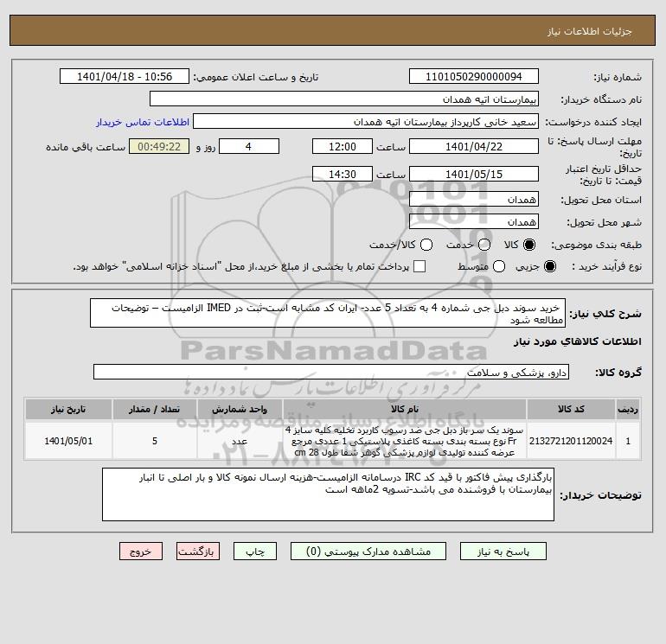Image resolution: width=666 pixels, height=644 pixels.
Task: Click the شهر محل تحویل field همدان
Action: point(474,221)
